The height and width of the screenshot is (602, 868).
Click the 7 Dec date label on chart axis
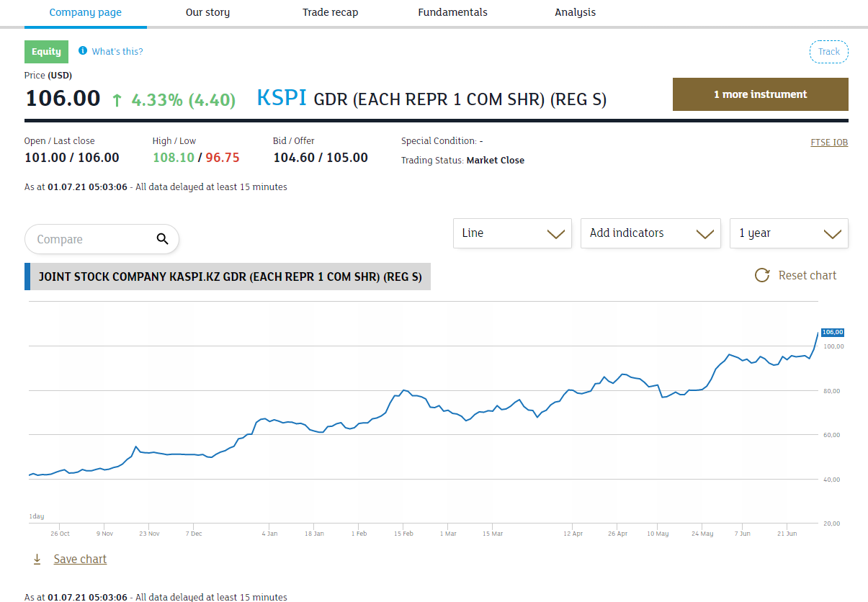[x=194, y=534]
